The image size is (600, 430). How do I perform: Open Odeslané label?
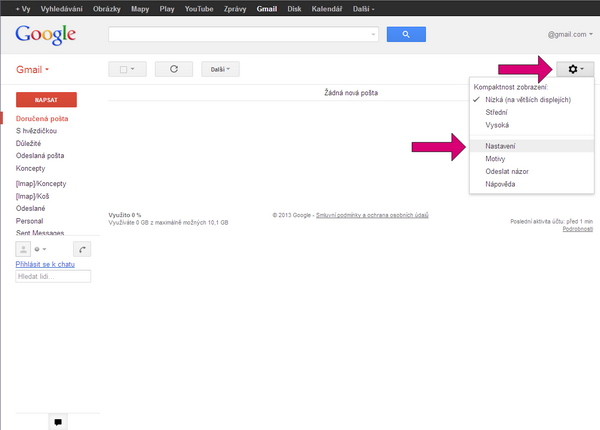(x=31, y=208)
